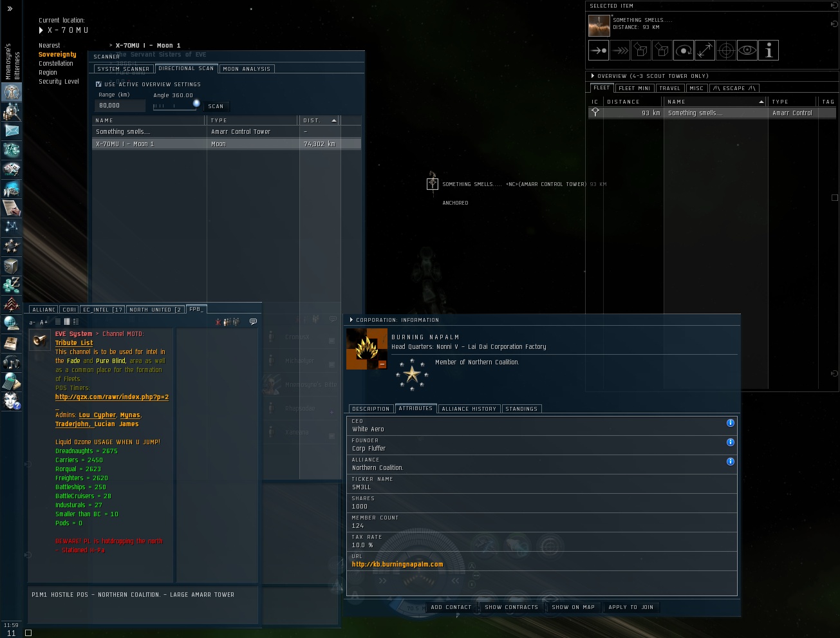Open the Help icon with question mark

[x=12, y=401]
